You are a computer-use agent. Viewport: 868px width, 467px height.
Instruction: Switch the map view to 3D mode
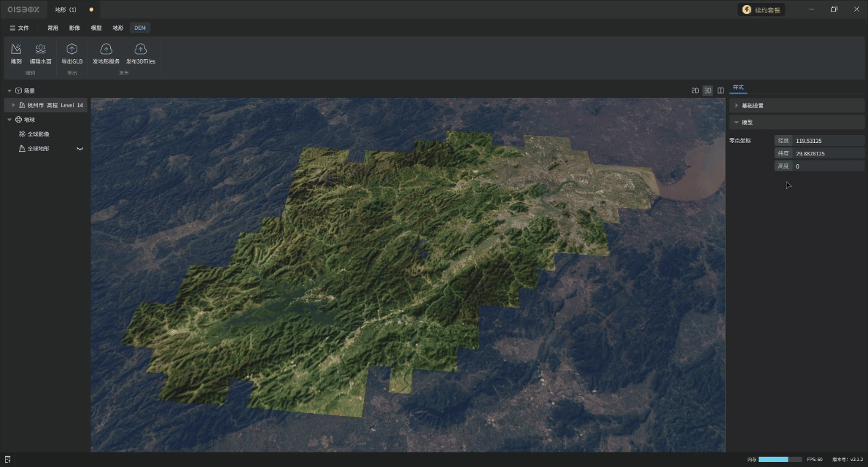tap(708, 90)
